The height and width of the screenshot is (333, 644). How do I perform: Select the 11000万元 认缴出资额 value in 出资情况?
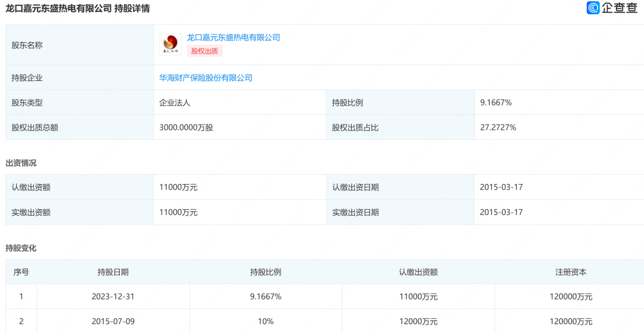click(x=179, y=188)
